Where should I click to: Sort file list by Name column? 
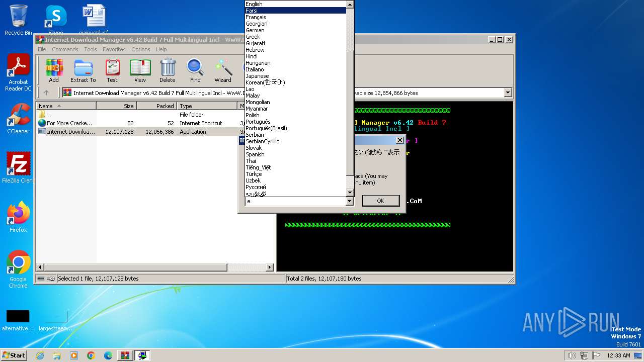pyautogui.click(x=66, y=106)
